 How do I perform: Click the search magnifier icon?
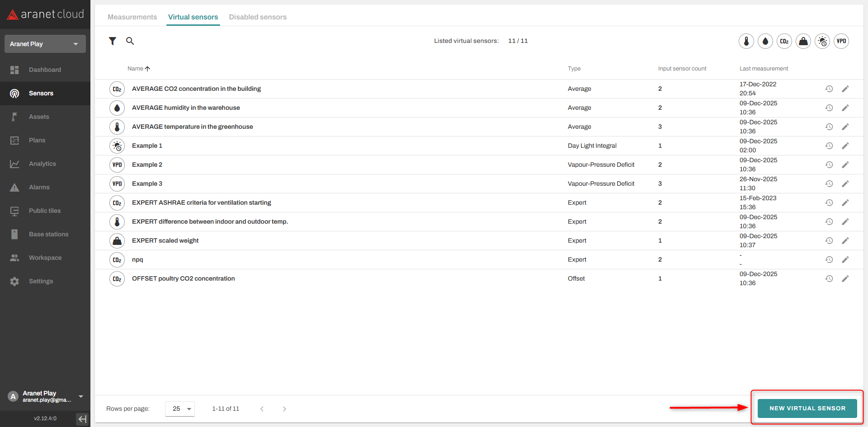130,41
